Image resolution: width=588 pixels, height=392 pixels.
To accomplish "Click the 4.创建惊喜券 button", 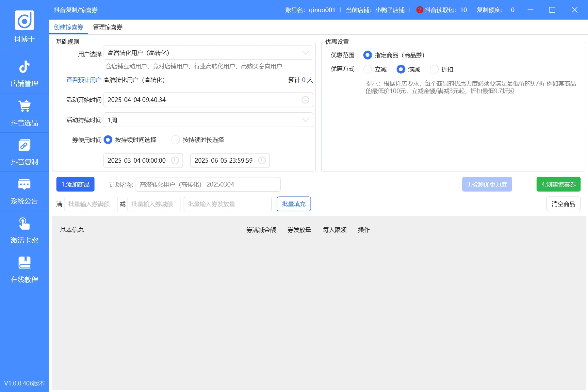I will [558, 184].
